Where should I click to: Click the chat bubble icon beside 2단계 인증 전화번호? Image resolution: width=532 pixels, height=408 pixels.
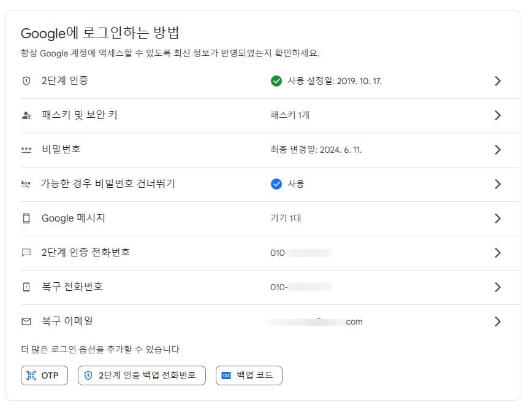[x=26, y=252]
